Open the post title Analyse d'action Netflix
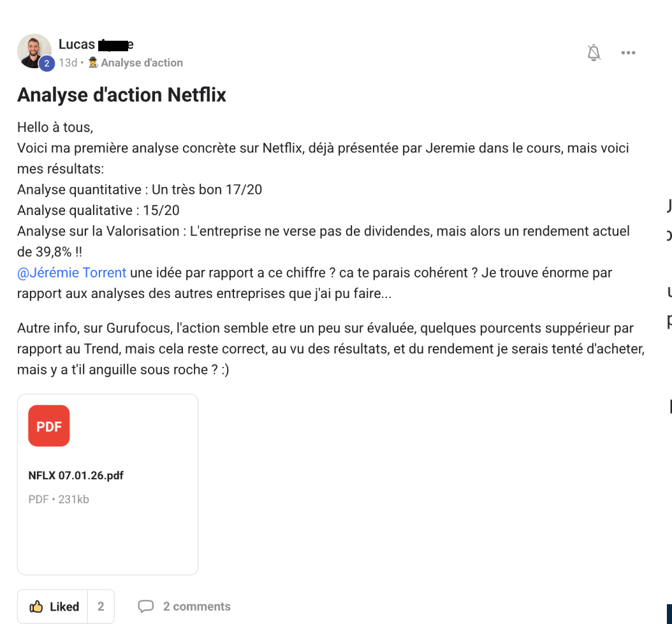 (x=122, y=95)
